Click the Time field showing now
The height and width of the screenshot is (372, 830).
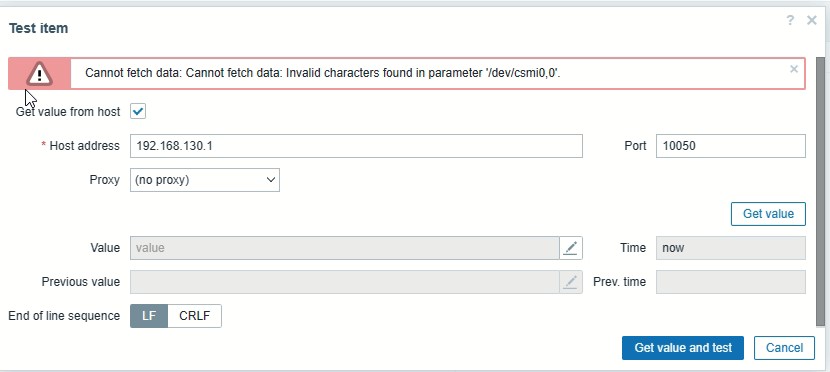(731, 248)
